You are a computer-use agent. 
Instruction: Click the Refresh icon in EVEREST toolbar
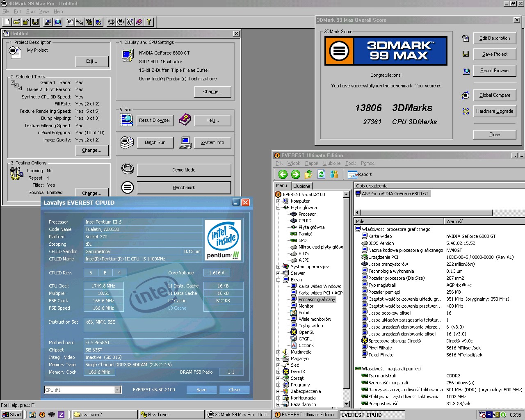tap(321, 174)
